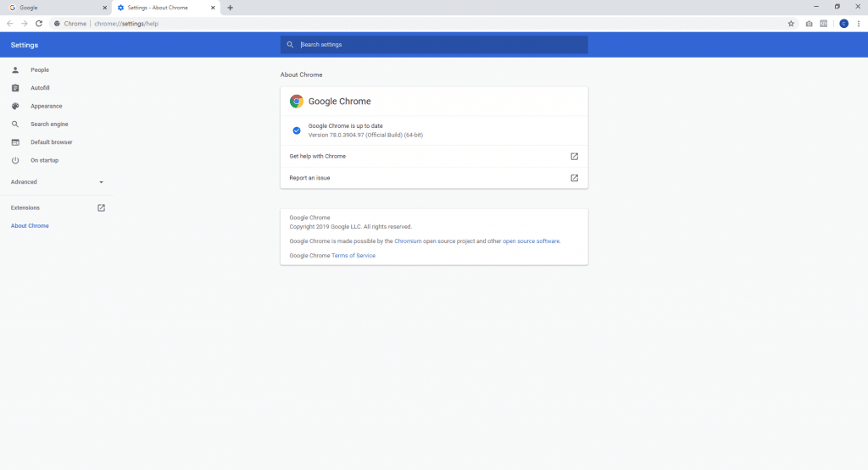This screenshot has width=868, height=470.
Task: Click the extension icon next to the camera
Action: click(x=824, y=24)
